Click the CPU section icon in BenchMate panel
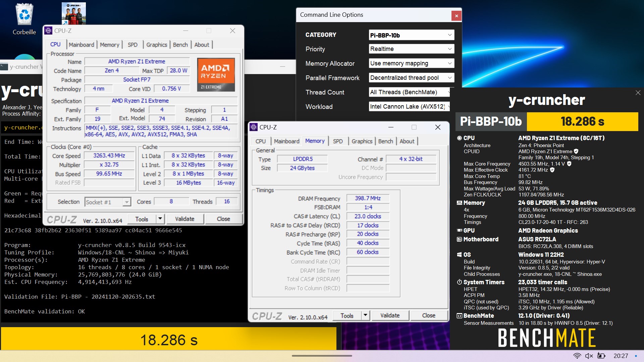The height and width of the screenshot is (362, 644). click(x=459, y=138)
